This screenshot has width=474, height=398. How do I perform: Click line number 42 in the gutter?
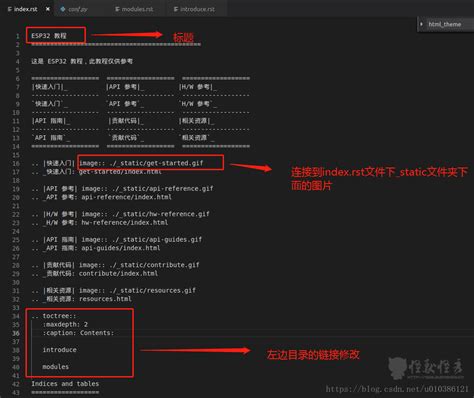point(16,384)
